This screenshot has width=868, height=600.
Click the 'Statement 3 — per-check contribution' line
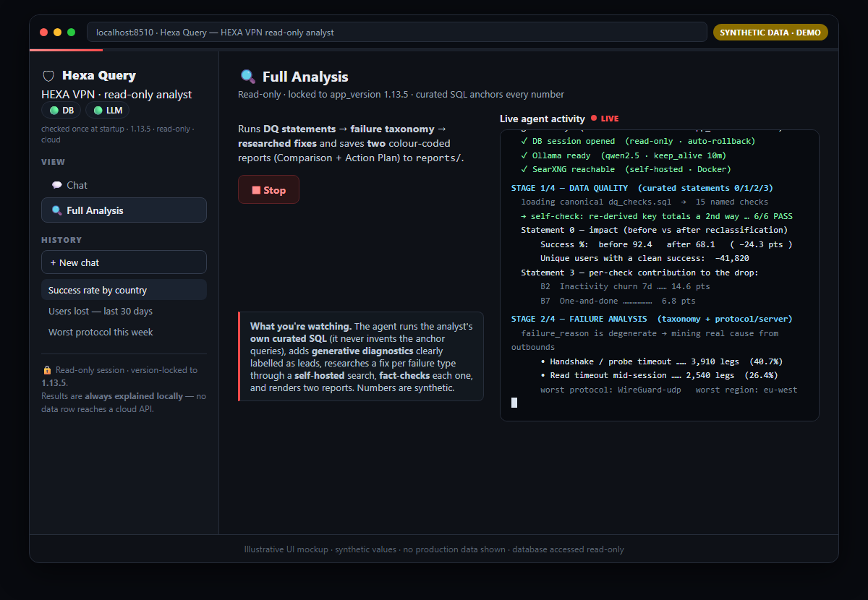pyautogui.click(x=639, y=273)
